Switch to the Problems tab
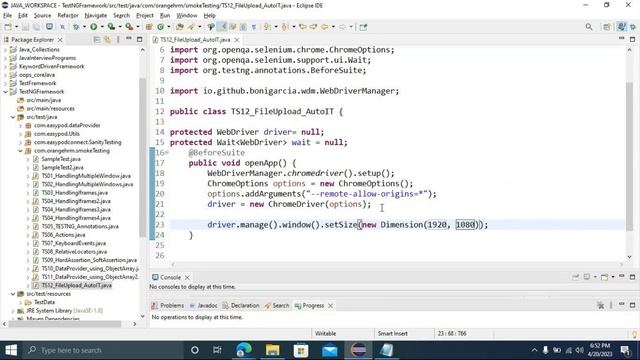Screen dimensions: 640x360 point(168,305)
